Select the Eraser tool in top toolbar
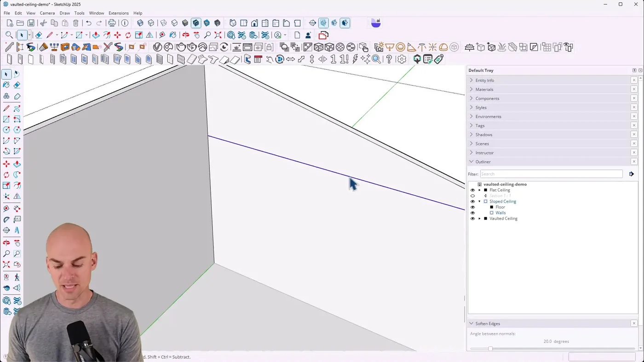 [x=39, y=35]
